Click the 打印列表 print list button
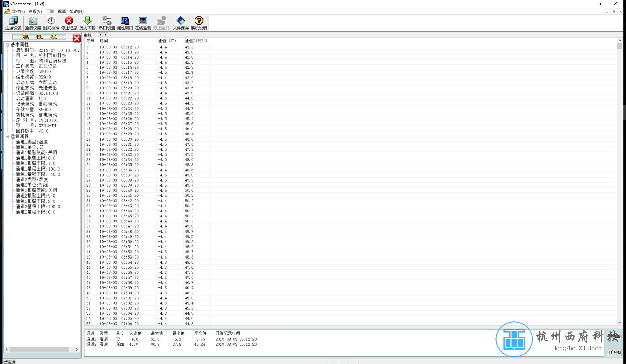Screen dimensions: 626x364 [615, 352]
